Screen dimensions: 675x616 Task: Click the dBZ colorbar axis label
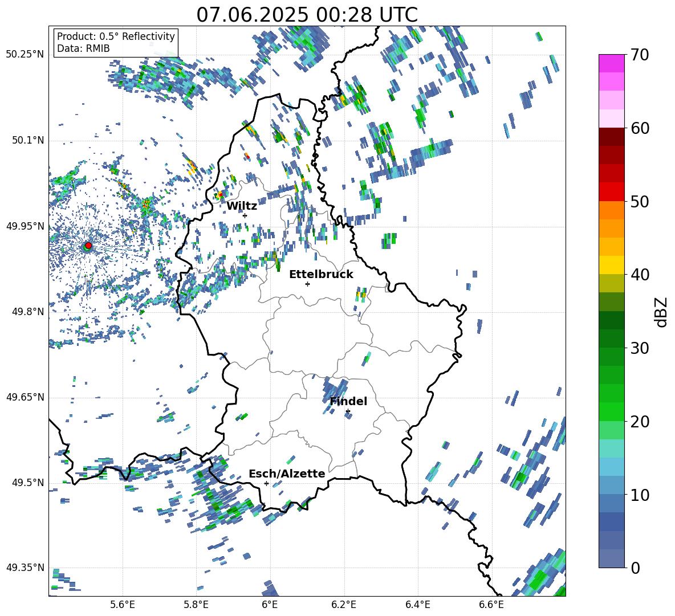pyautogui.click(x=662, y=312)
